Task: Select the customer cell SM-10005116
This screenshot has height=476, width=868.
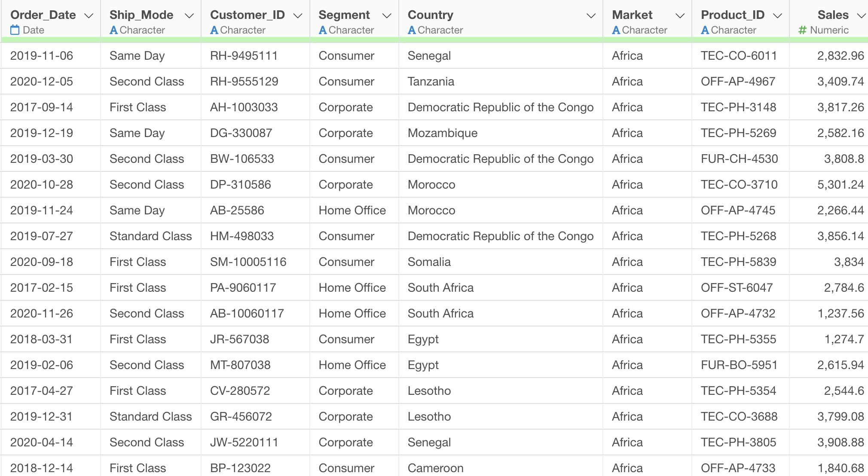Action: tap(248, 262)
